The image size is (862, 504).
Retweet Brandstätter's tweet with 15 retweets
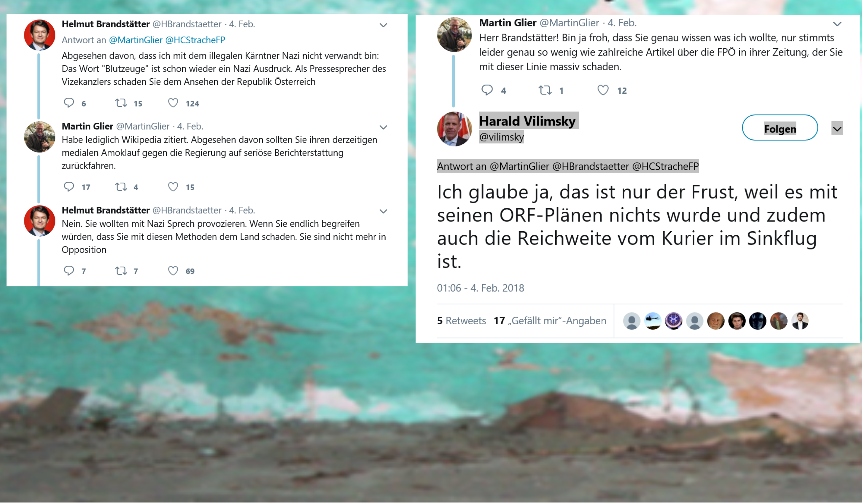[121, 103]
